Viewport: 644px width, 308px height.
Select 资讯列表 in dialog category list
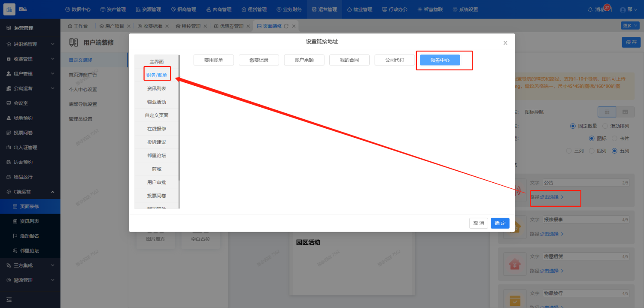coord(156,88)
